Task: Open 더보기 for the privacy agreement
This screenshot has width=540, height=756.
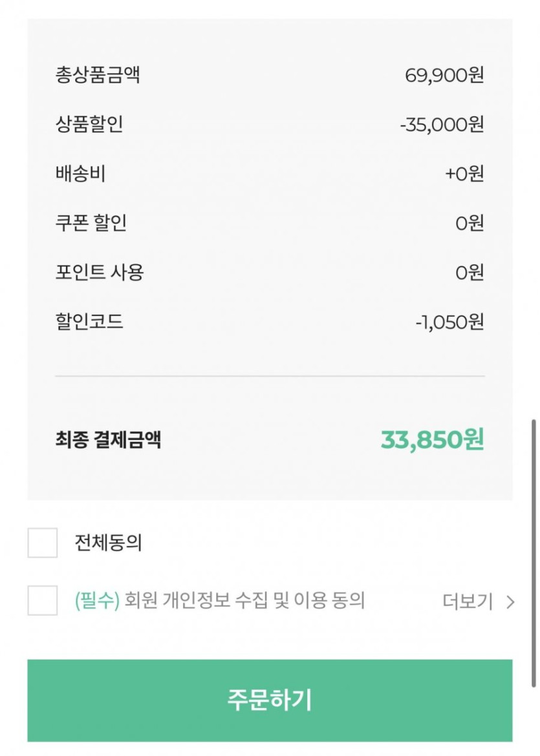Action: coord(468,602)
